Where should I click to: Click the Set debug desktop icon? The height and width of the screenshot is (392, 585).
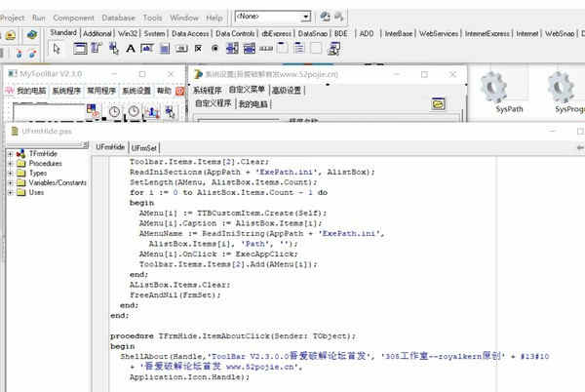coord(338,17)
